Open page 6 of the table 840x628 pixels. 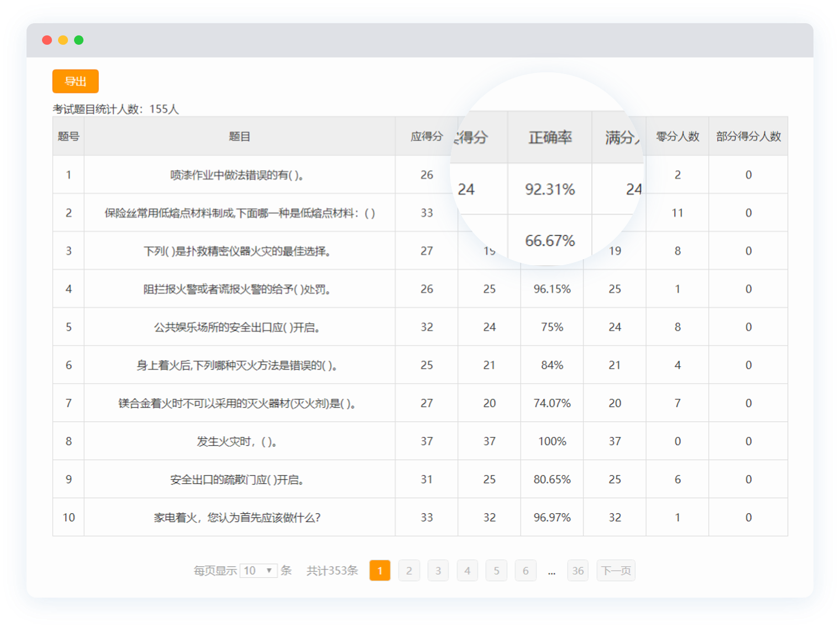526,571
